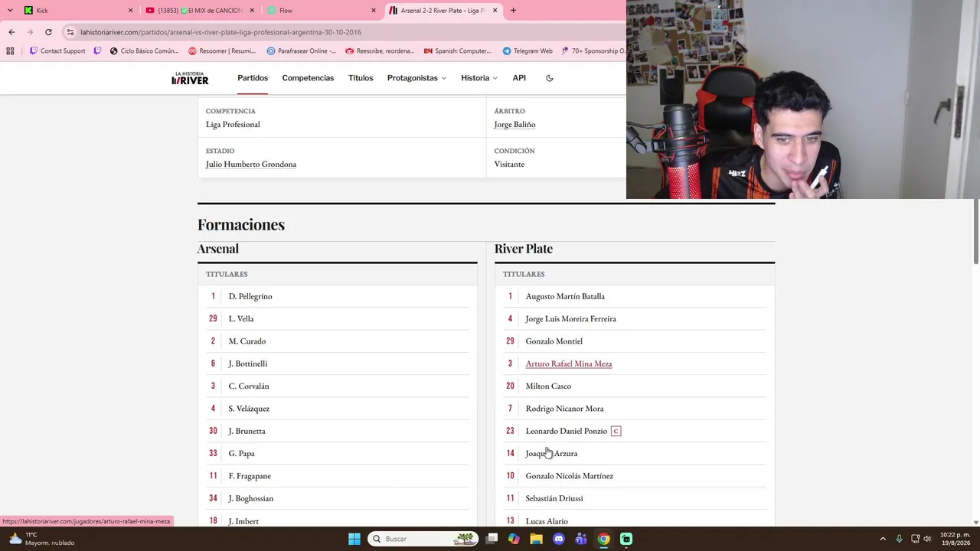Go back to the previous page
Viewport: 980px width, 551px height.
pyautogui.click(x=11, y=32)
